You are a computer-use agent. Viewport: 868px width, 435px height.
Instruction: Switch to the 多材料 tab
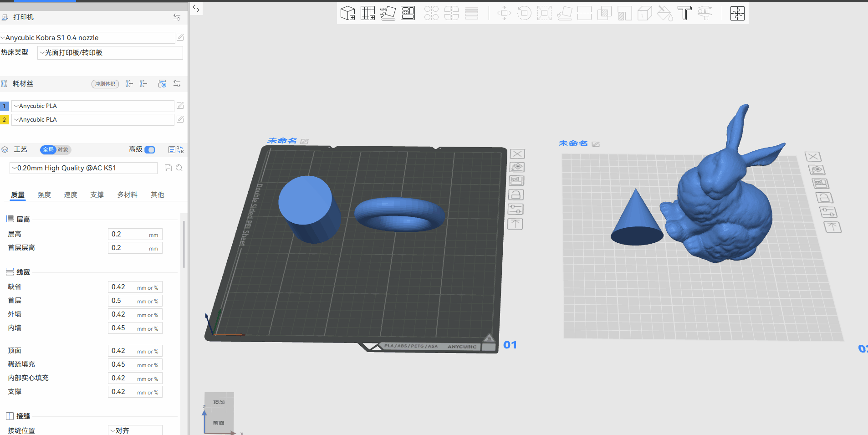point(127,195)
